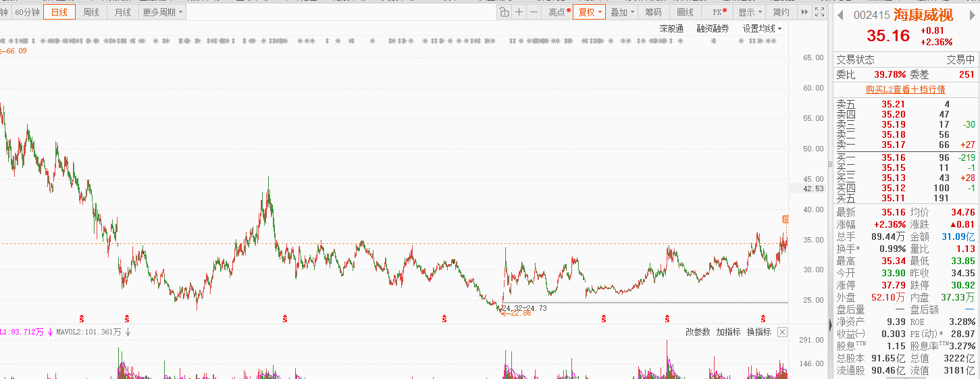The image size is (980, 379).
Task: Enter fullscreen chart mode icon
Action: 819,12
